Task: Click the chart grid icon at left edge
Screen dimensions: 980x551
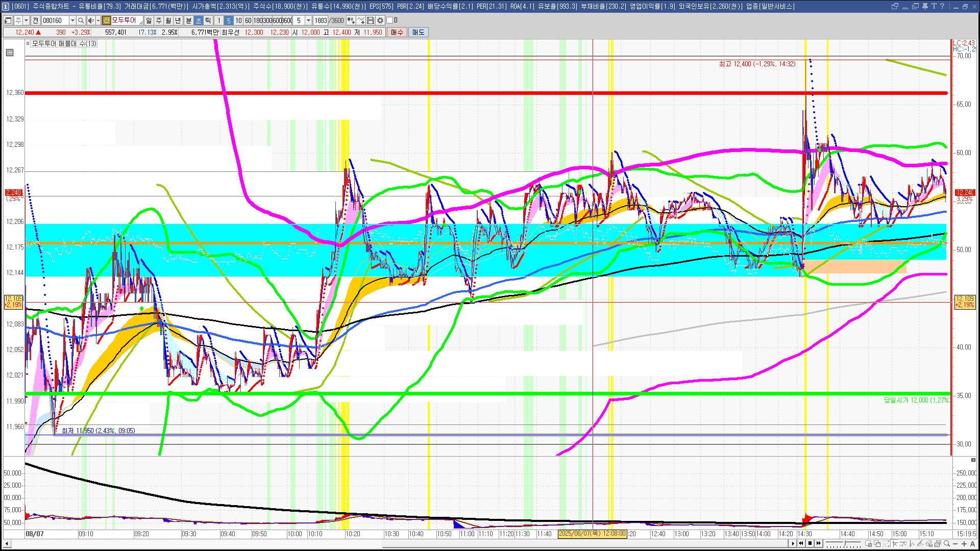Action: tap(10, 53)
